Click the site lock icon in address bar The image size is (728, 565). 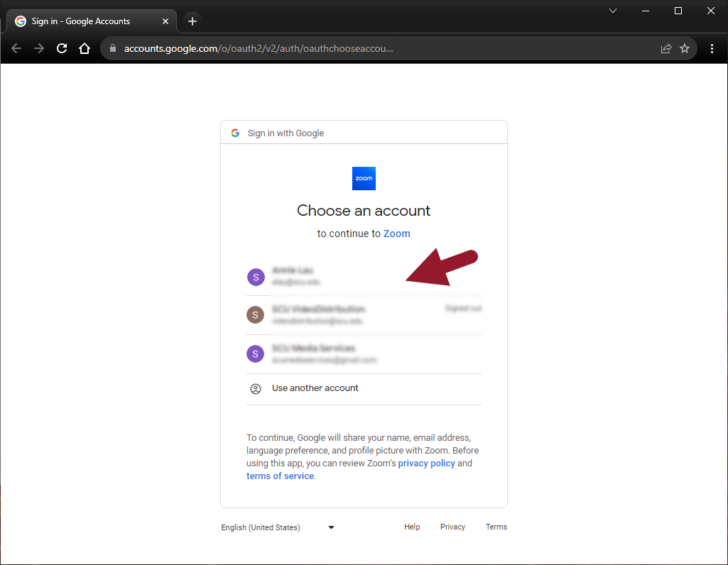[114, 49]
